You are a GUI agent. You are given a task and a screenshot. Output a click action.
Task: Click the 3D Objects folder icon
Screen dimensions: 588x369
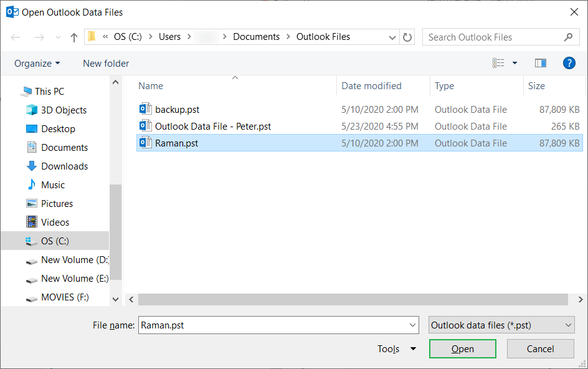(x=32, y=110)
